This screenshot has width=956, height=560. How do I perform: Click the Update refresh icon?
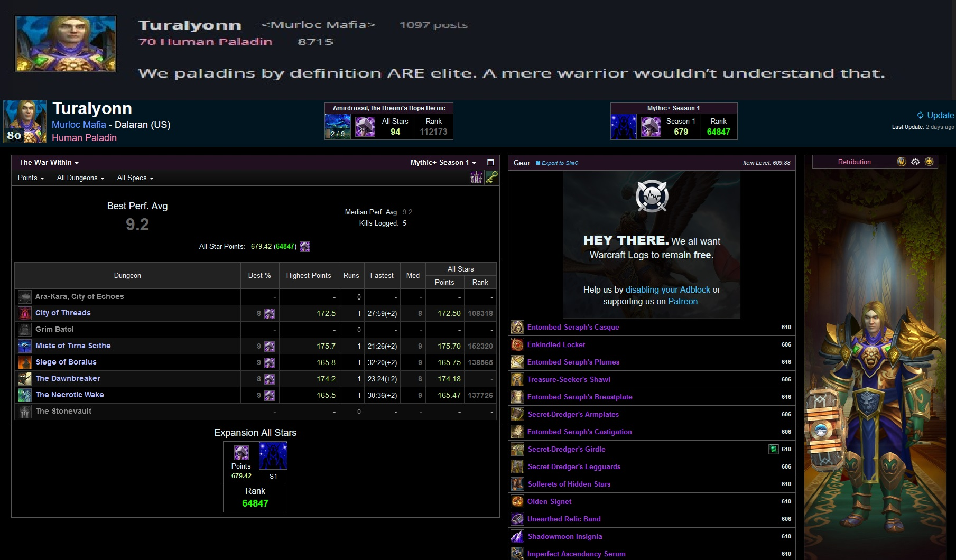click(920, 115)
